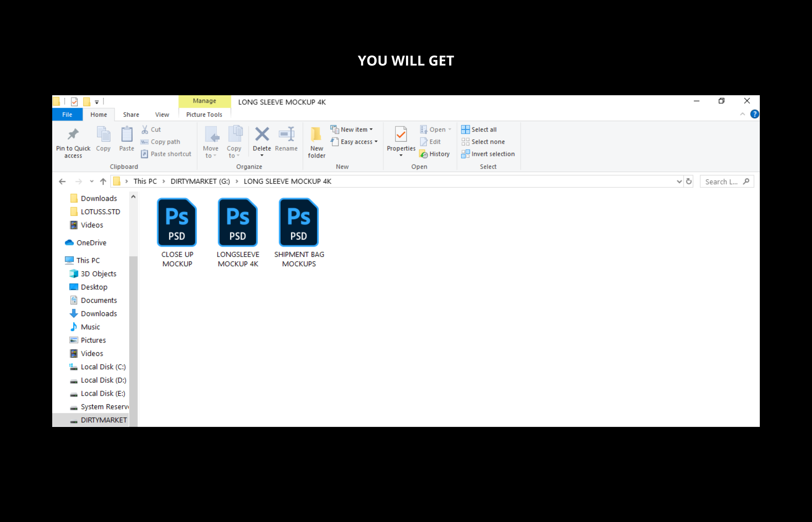Select Local Disk (C:) in sidebar
Screen dimensions: 812x522
click(x=103, y=367)
